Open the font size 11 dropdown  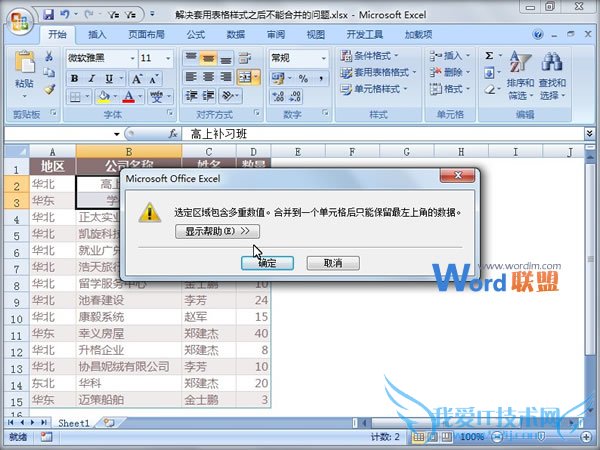[x=168, y=58]
